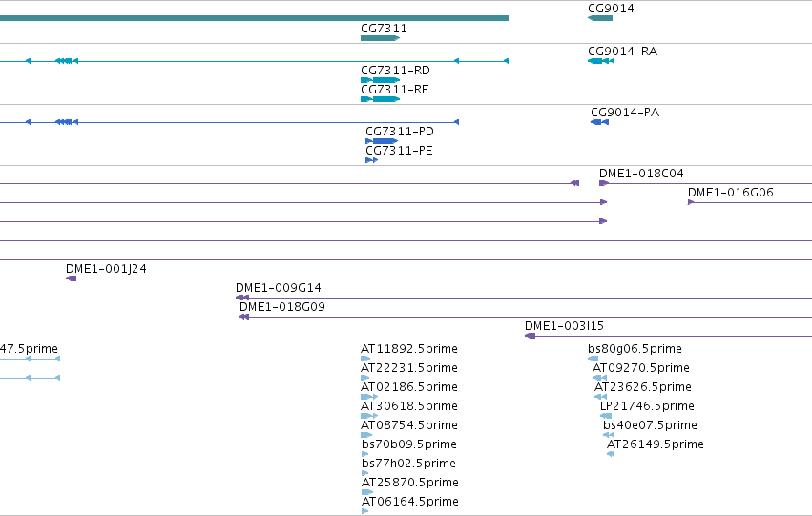812x516 pixels.
Task: Click the DME1-001J24 end arrow glyph
Action: 71,279
